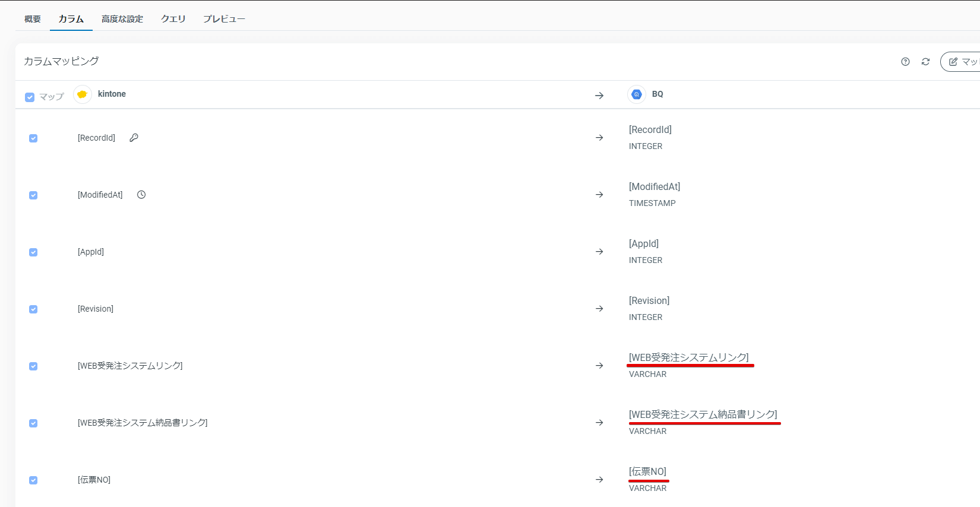The height and width of the screenshot is (507, 980).
Task: Click the kintone source logo icon
Action: pyautogui.click(x=83, y=94)
